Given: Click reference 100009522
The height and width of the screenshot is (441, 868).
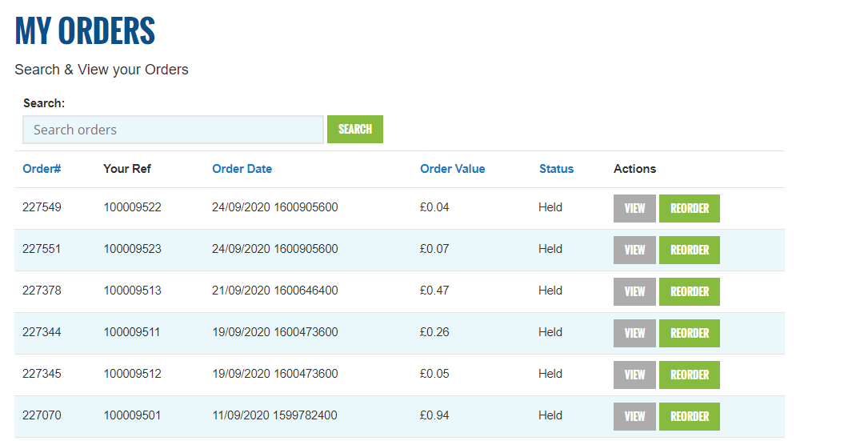Looking at the screenshot, I should 132,207.
